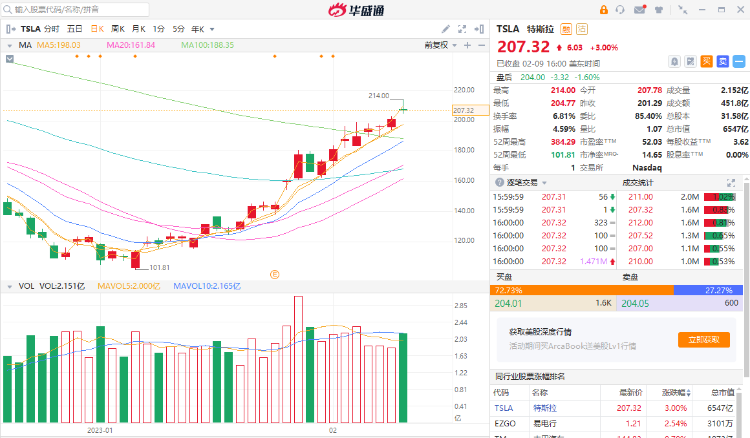Viewport: 750px width, 438px height.
Task: Open the 逐笔交易 dropdown arrow
Action: pos(544,183)
